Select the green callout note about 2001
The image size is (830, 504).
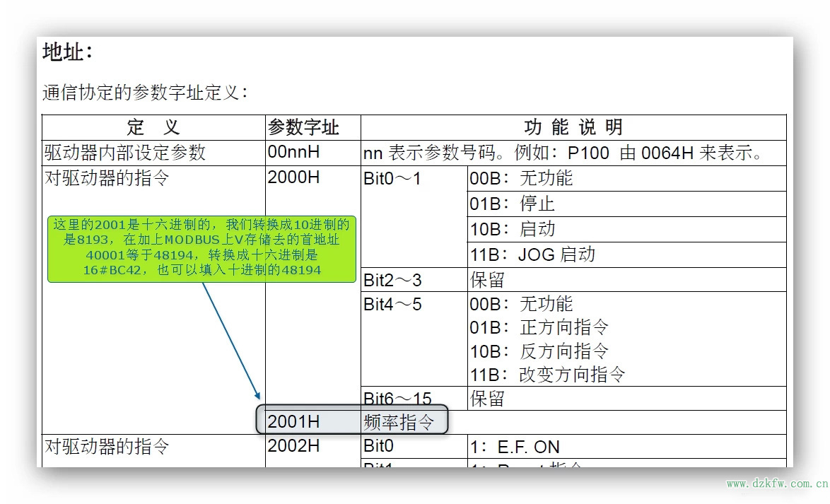click(201, 248)
